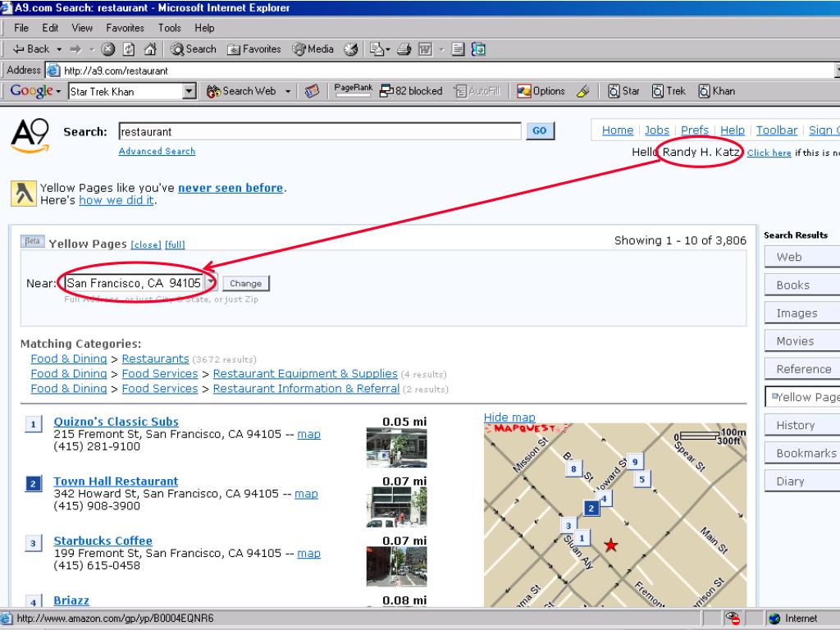Viewport: 840px width, 630px height.
Task: Open the Prefs link
Action: click(x=695, y=130)
